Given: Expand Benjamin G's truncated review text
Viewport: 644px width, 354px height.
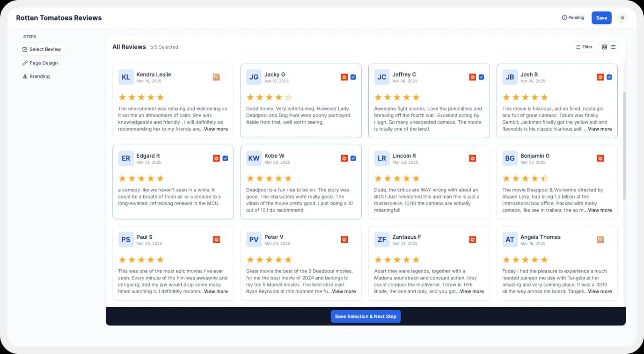Looking at the screenshot, I should click(600, 210).
